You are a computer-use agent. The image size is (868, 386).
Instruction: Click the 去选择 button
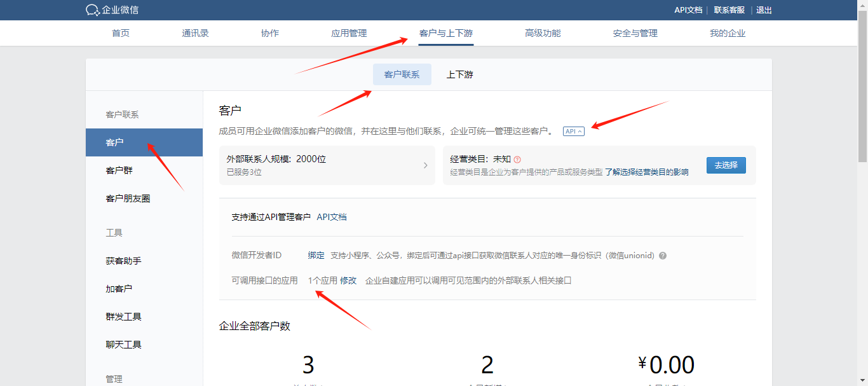726,165
